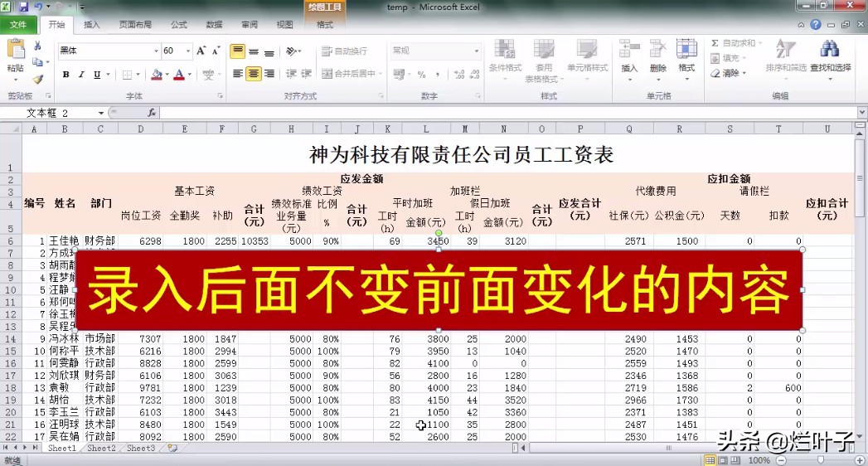Click into the formula bar
Image resolution: width=868 pixels, height=466 pixels.
508,113
